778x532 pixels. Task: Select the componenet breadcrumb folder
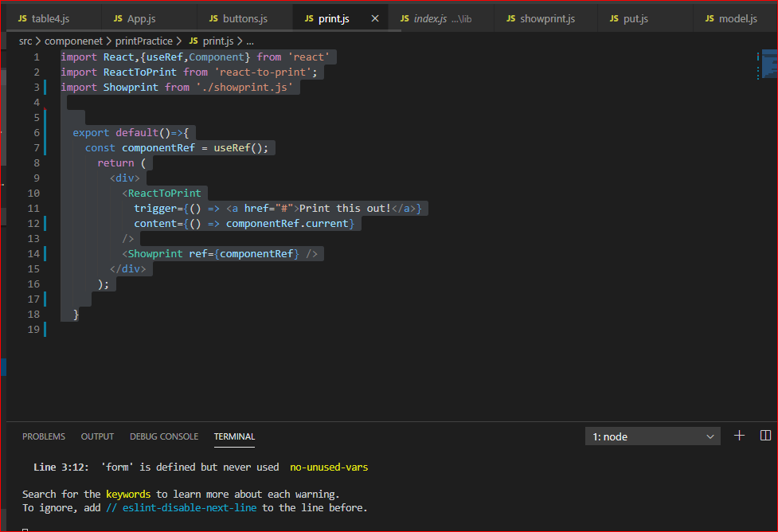pyautogui.click(x=73, y=41)
